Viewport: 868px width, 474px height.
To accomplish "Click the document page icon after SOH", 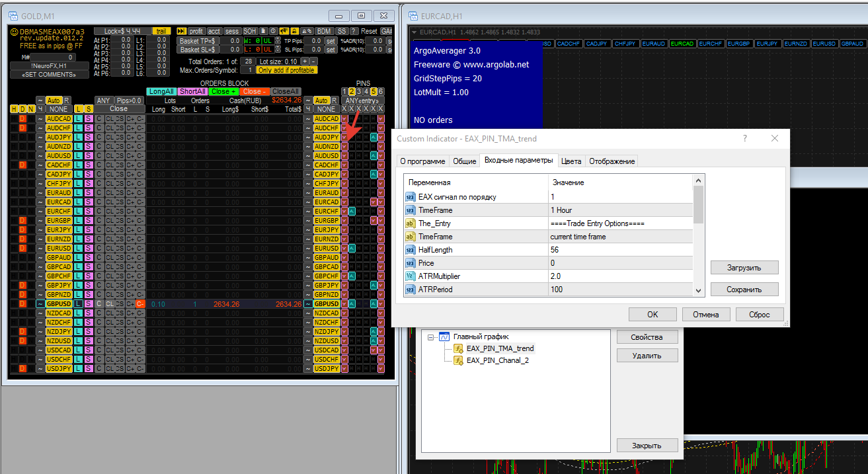I will click(264, 31).
